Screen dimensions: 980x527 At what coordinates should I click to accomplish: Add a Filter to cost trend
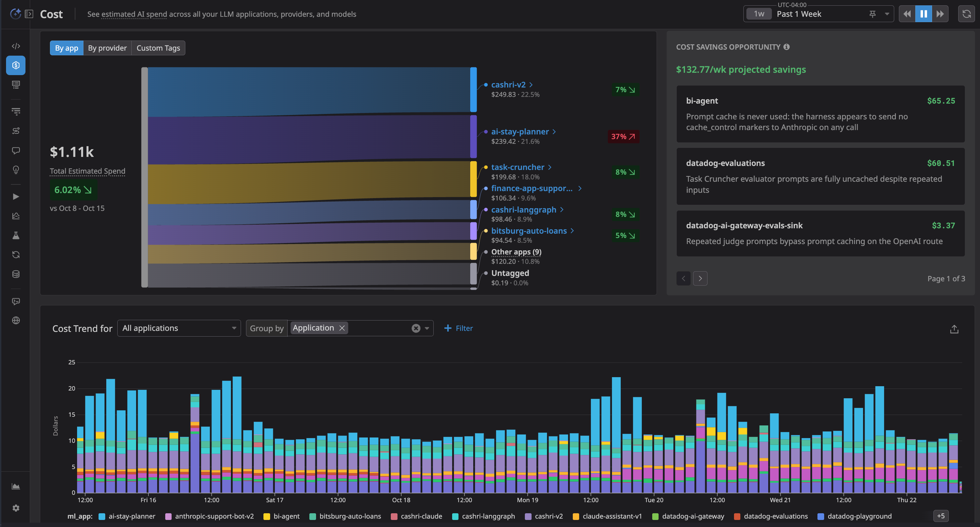458,328
